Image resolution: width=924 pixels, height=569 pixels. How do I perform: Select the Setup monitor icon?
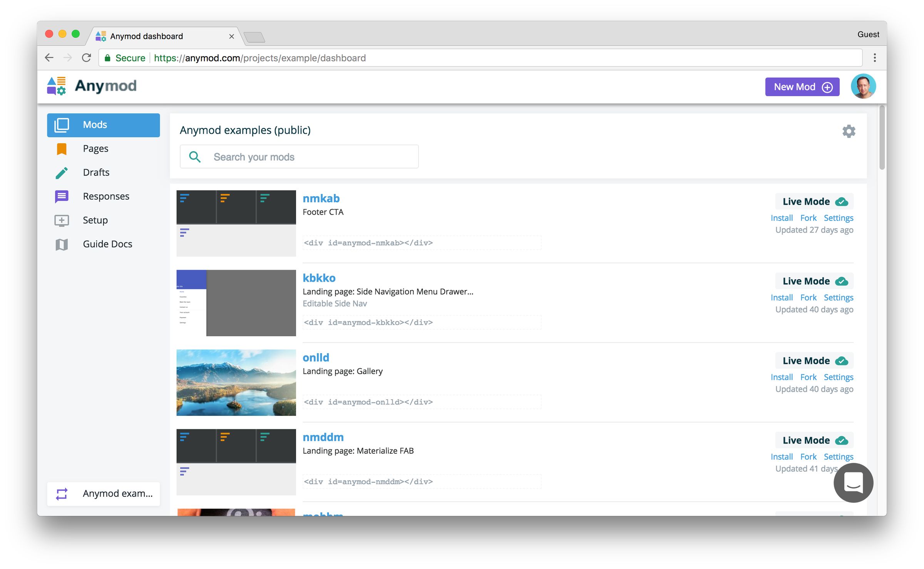point(62,220)
